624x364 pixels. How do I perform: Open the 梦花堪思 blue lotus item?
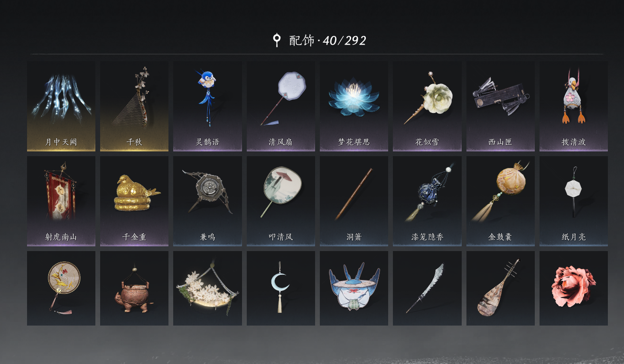[354, 106]
